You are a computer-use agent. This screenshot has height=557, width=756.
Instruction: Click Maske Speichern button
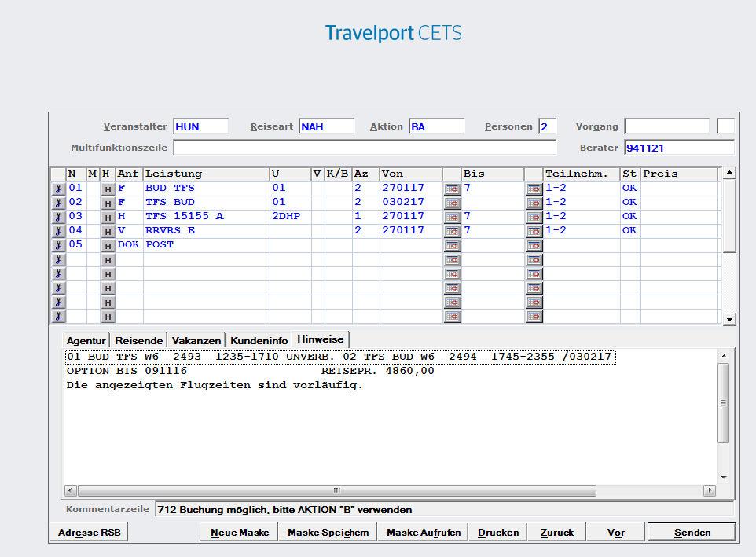pyautogui.click(x=328, y=533)
